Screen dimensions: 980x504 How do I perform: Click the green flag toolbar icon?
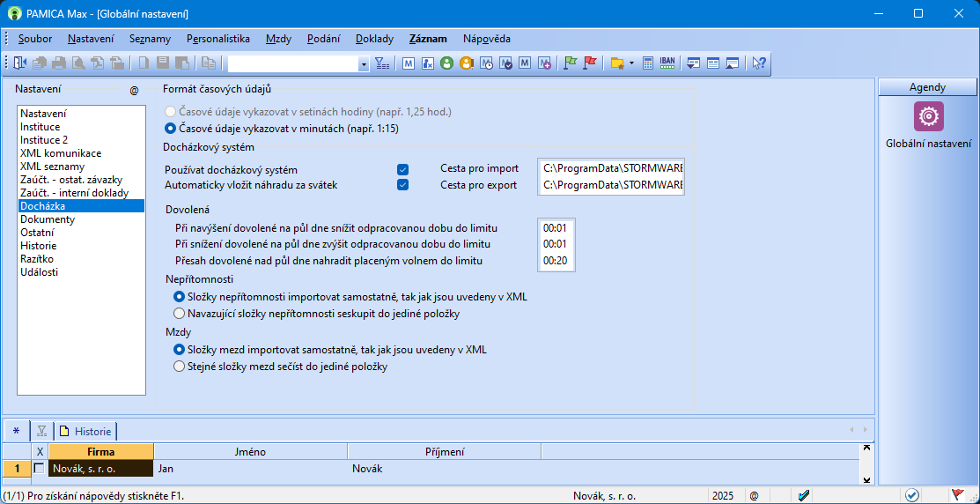pyautogui.click(x=570, y=63)
